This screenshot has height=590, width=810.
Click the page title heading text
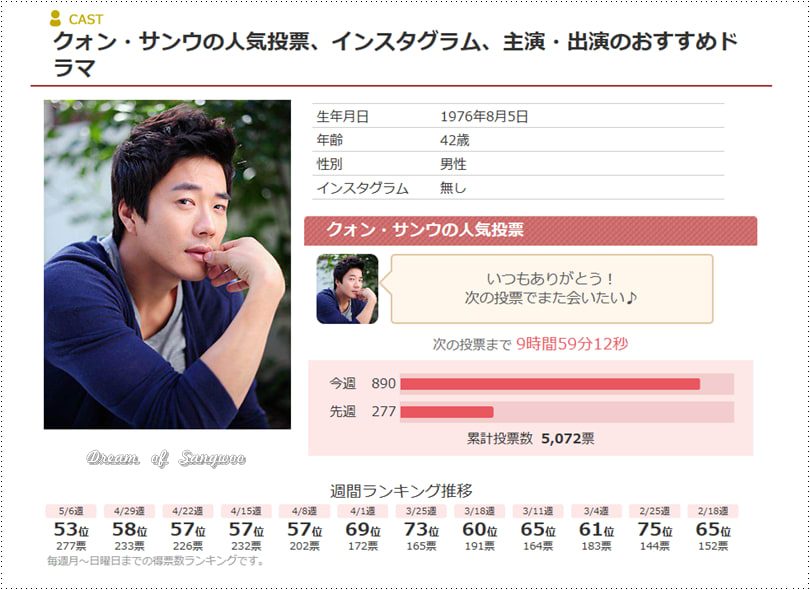click(x=395, y=54)
